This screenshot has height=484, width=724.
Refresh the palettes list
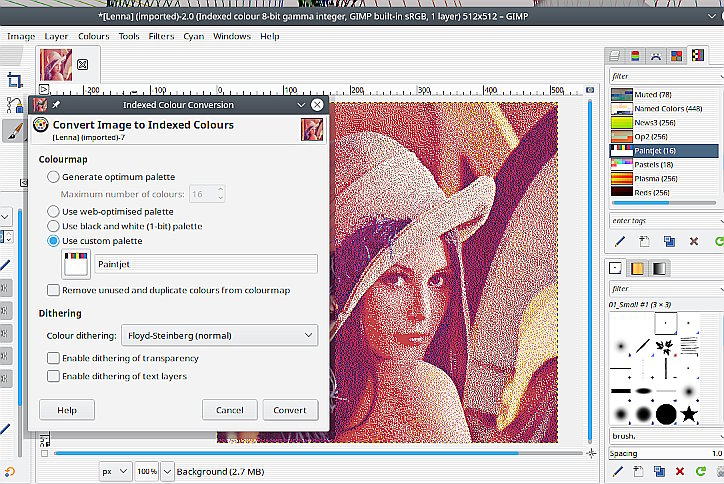pos(718,241)
